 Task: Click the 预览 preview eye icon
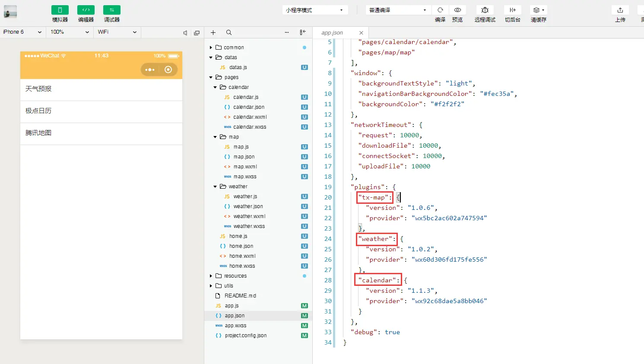[x=457, y=10]
